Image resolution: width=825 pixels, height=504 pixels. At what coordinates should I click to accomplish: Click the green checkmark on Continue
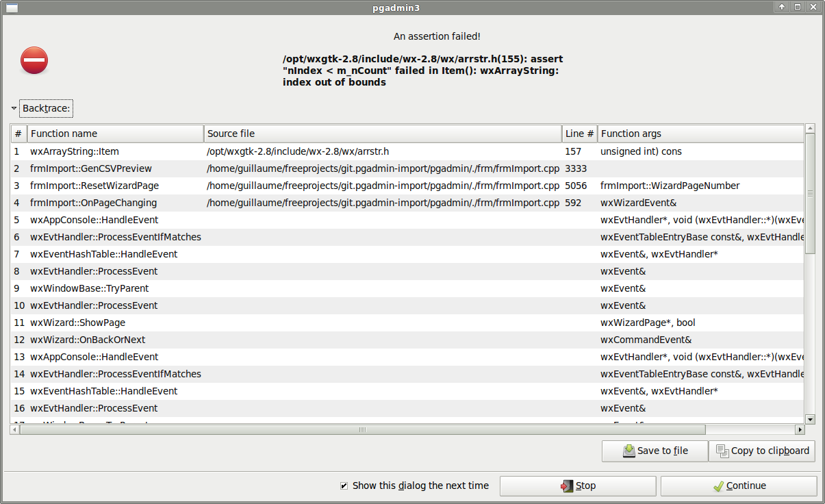pyautogui.click(x=718, y=486)
